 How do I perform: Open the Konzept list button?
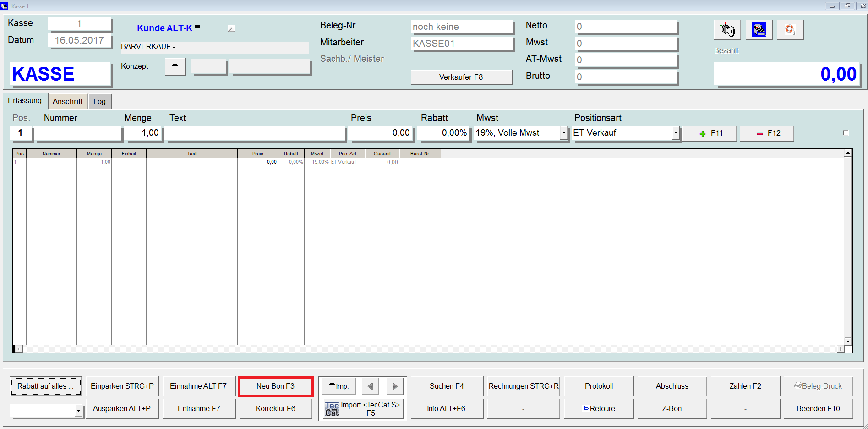coord(175,66)
